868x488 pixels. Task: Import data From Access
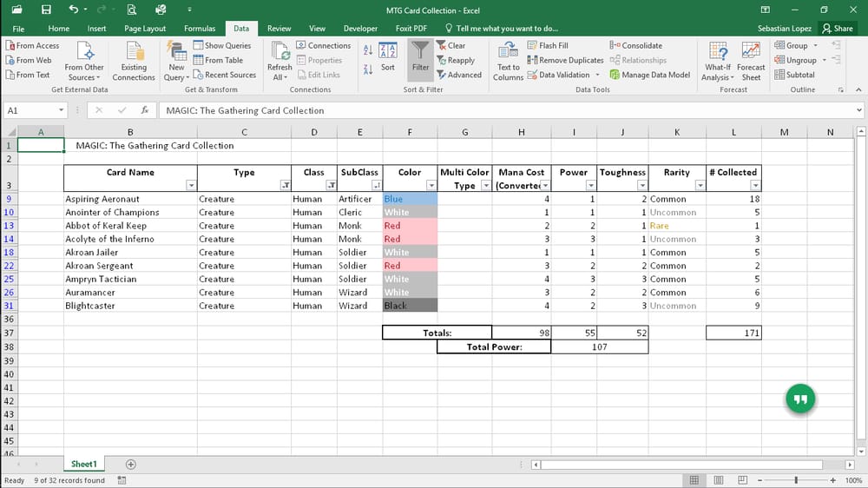33,45
